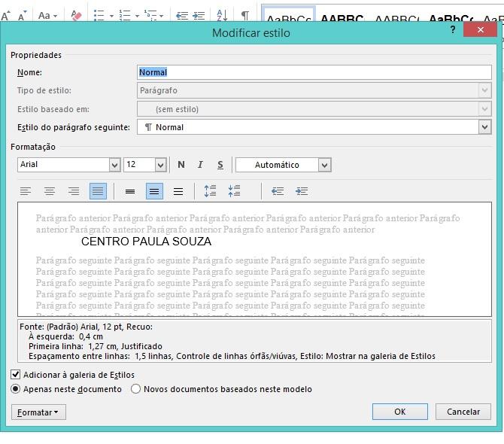This screenshot has height=444, width=504.
Task: Align paragraph text to the right
Action: [x=74, y=192]
